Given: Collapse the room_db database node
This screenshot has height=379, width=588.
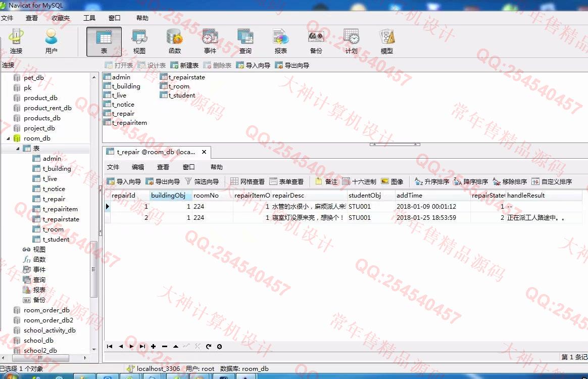Looking at the screenshot, I should 8,138.
